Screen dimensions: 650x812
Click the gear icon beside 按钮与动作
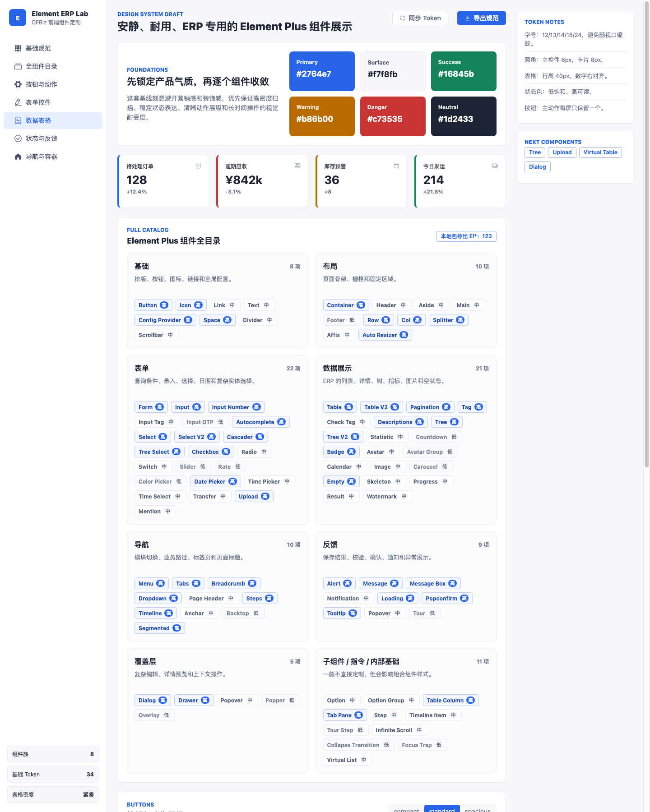coord(18,84)
